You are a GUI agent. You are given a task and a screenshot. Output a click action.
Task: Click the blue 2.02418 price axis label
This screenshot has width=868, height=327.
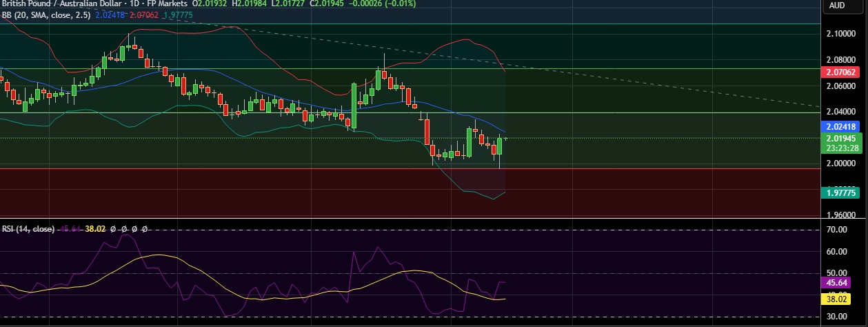(840, 127)
